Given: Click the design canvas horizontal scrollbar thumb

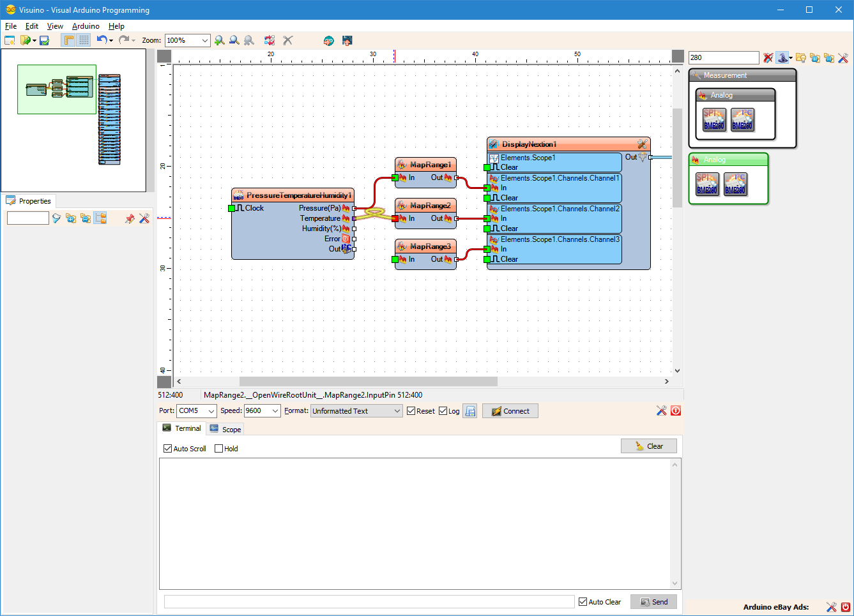Looking at the screenshot, I should [x=368, y=381].
